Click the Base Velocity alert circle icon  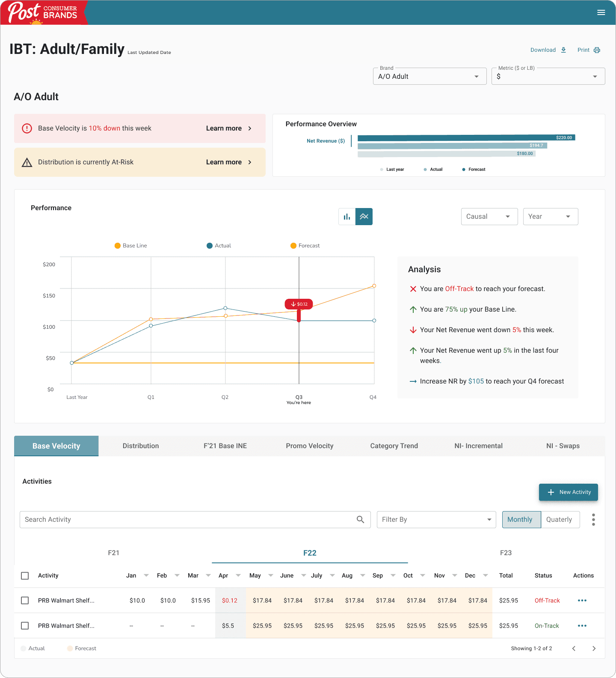(27, 128)
